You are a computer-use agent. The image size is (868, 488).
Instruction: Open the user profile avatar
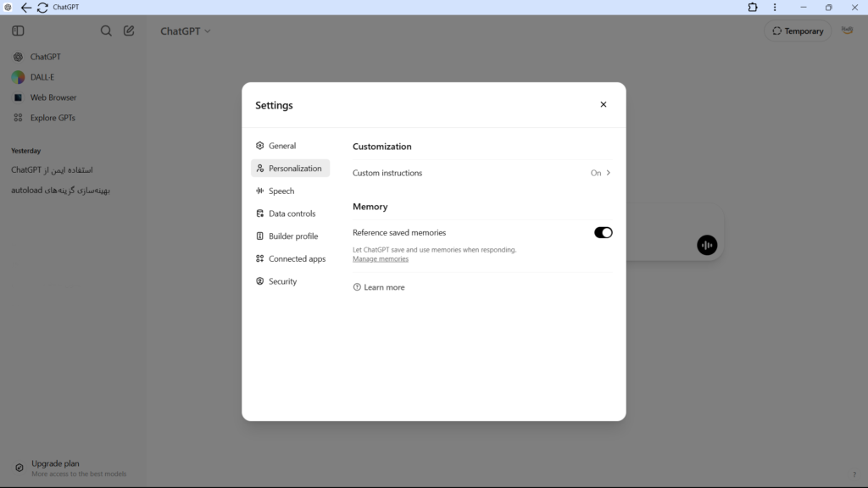coord(848,31)
